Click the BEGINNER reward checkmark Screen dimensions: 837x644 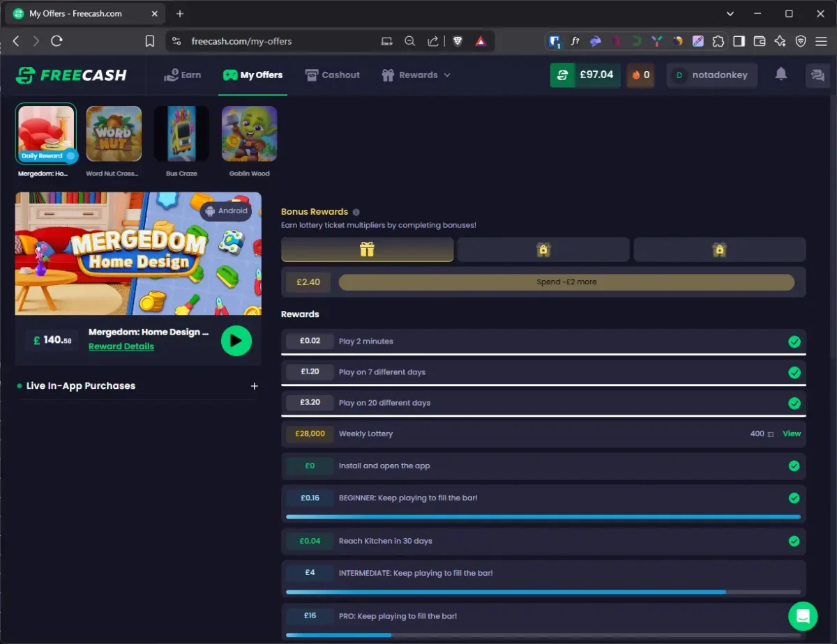[x=794, y=498]
